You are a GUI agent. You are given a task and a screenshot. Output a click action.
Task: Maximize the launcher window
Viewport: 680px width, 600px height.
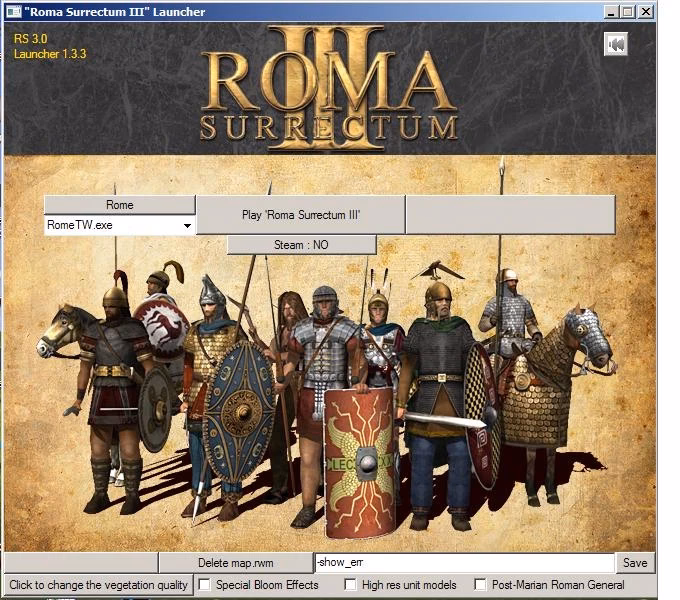(x=628, y=12)
